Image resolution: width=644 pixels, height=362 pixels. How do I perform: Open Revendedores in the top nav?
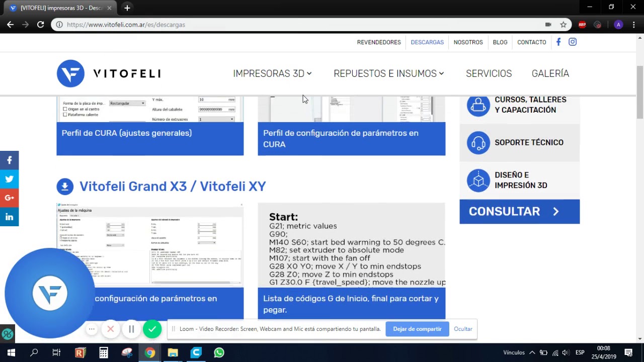[379, 42]
